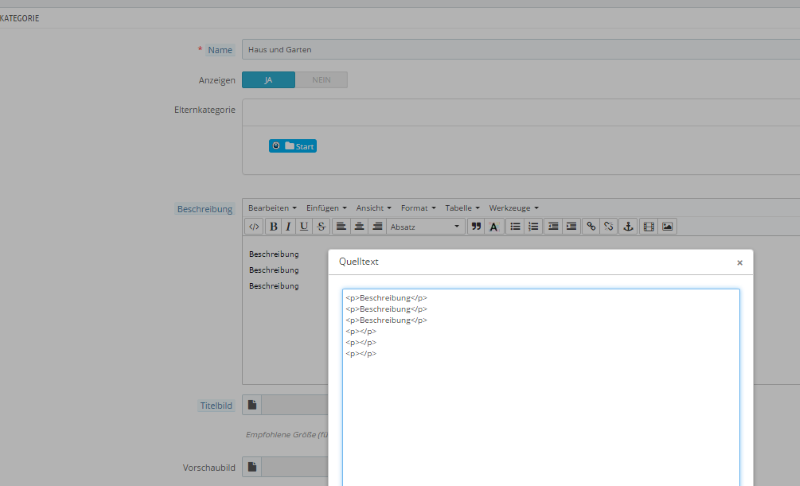Viewport: 800px width, 486px height.
Task: Set Anzeigen to NEIN
Action: click(321, 80)
